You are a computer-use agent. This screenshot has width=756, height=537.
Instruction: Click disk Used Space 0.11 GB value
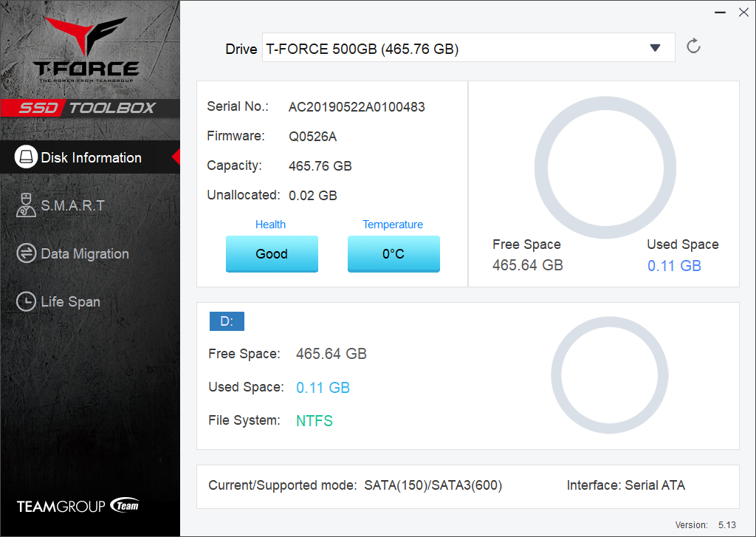[674, 265]
